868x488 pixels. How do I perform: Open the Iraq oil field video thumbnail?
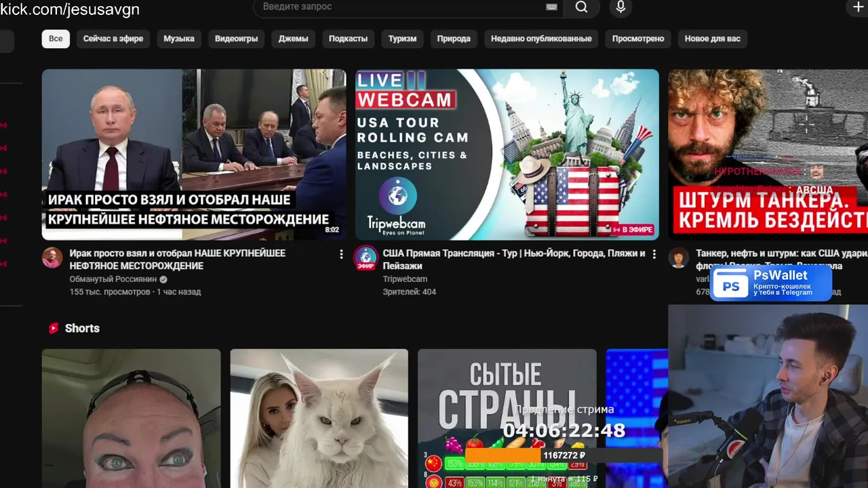(x=194, y=155)
